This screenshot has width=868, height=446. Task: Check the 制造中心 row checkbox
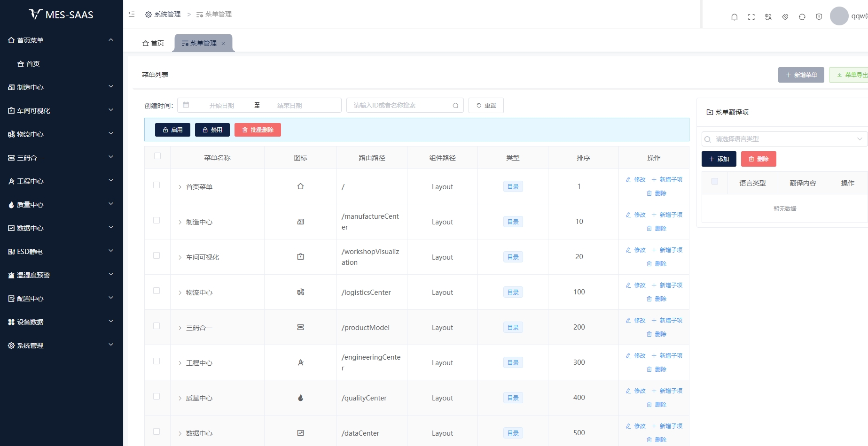[x=156, y=220]
